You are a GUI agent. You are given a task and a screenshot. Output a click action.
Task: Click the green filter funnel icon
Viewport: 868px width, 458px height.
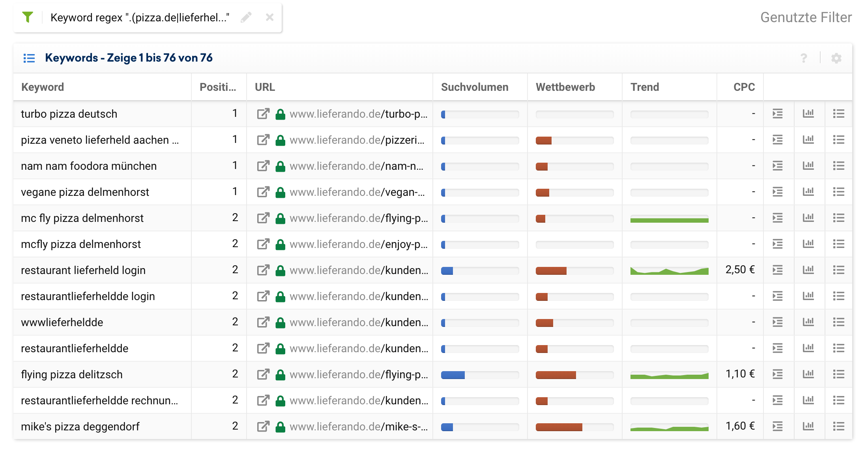pos(28,17)
